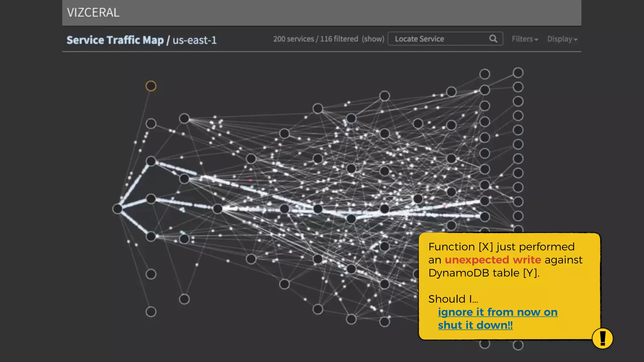Click the topmost node in second-right column

tap(485, 74)
